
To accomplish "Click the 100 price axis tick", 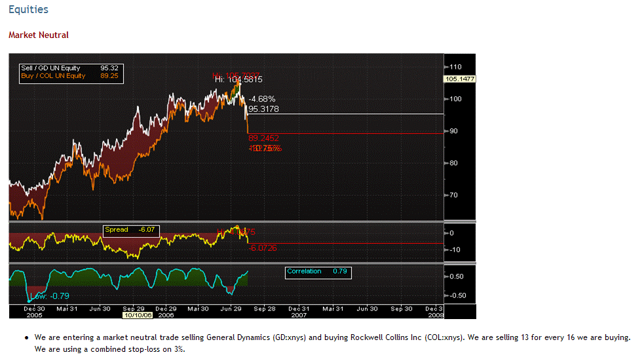I will (x=455, y=99).
